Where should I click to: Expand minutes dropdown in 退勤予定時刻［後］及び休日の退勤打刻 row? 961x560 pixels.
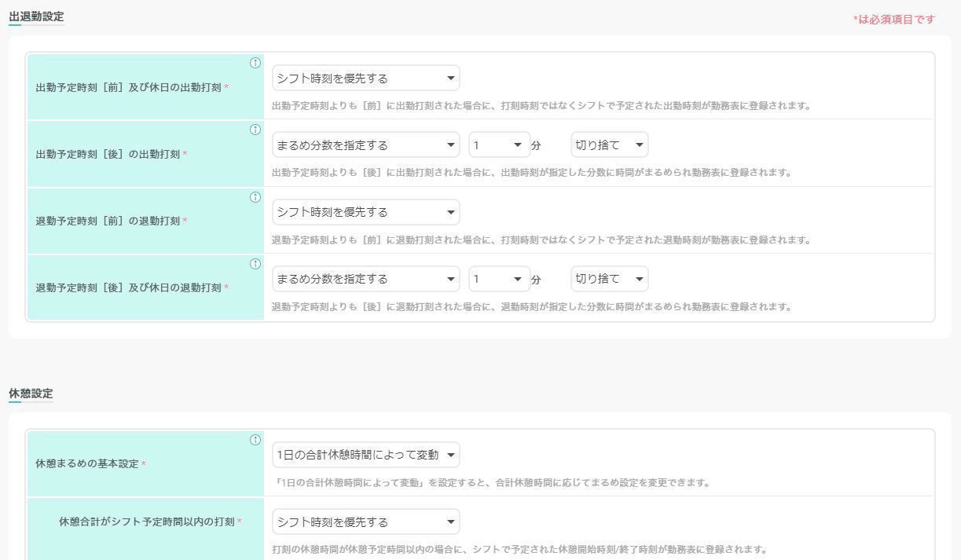(499, 279)
